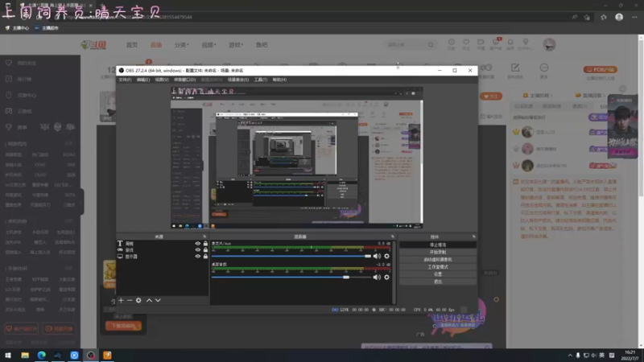The height and width of the screenshot is (362, 644).
Task: Click the search magnifier icon on website
Action: tap(431, 44)
